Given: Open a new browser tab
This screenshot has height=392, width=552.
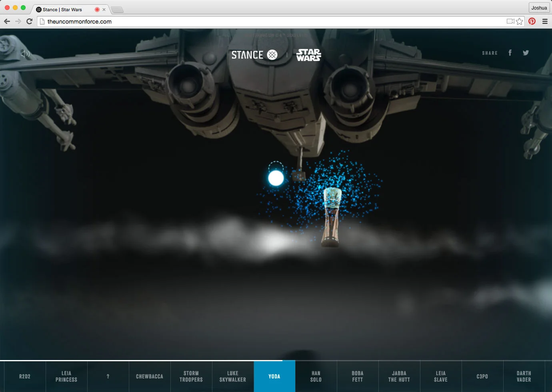Looking at the screenshot, I should click(x=117, y=10).
